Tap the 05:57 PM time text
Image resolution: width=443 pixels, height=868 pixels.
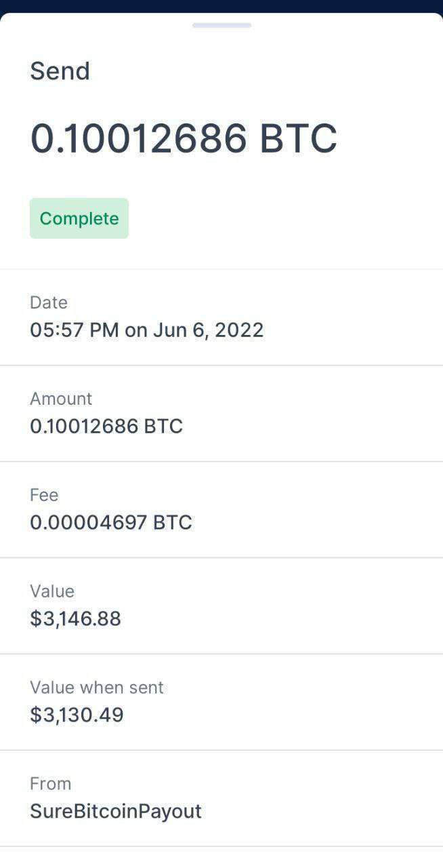74,330
